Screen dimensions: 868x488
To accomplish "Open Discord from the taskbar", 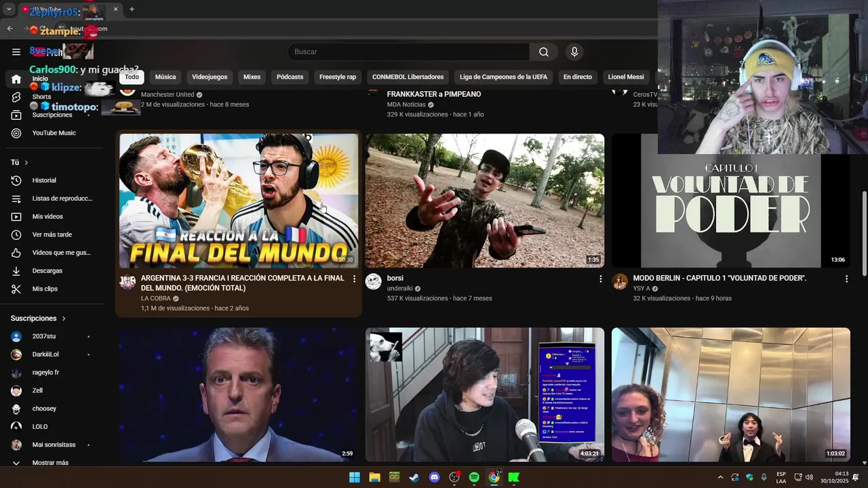I will (435, 477).
